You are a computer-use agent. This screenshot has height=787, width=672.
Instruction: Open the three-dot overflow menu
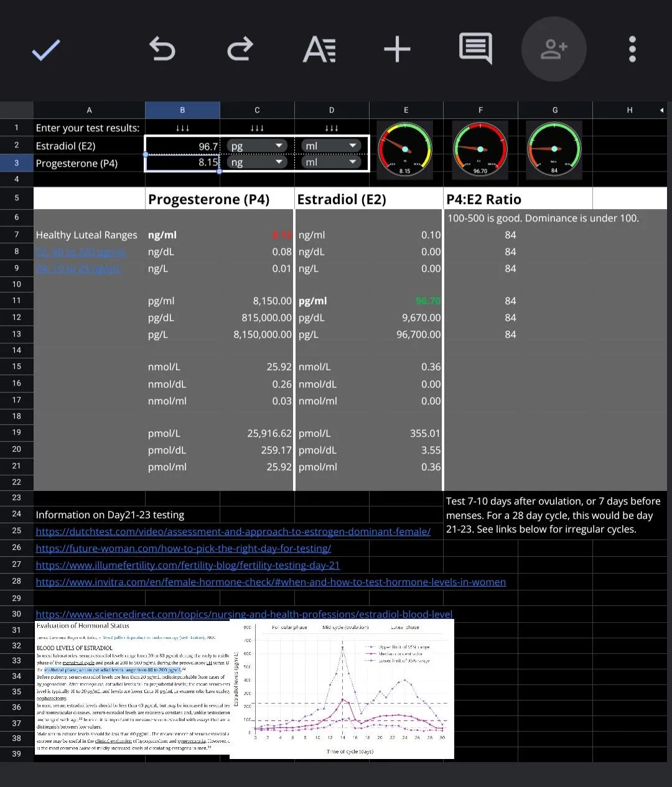click(x=632, y=49)
